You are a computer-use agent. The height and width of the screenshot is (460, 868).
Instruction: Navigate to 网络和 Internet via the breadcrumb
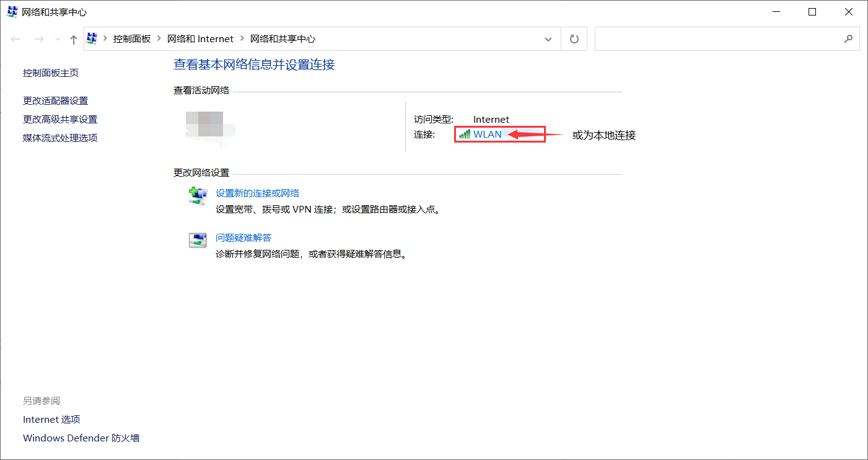click(x=201, y=38)
